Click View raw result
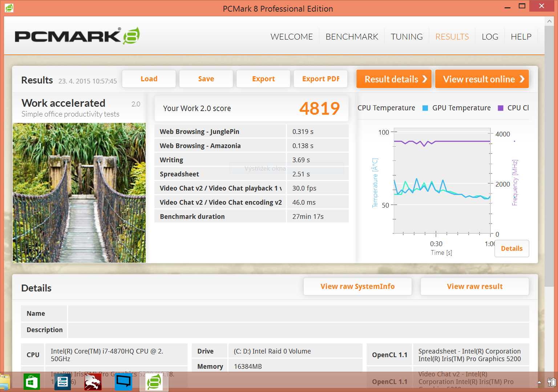Image resolution: width=558 pixels, height=392 pixels. 474,286
